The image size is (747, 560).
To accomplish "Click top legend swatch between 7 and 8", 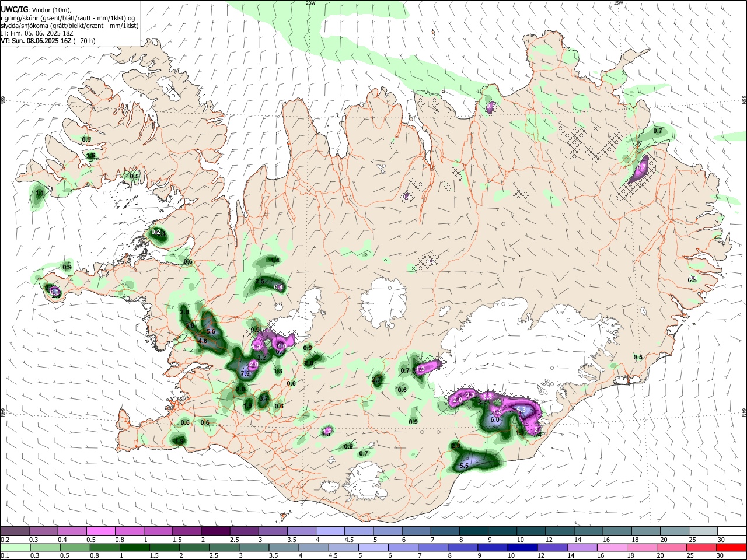I will coord(445,531).
